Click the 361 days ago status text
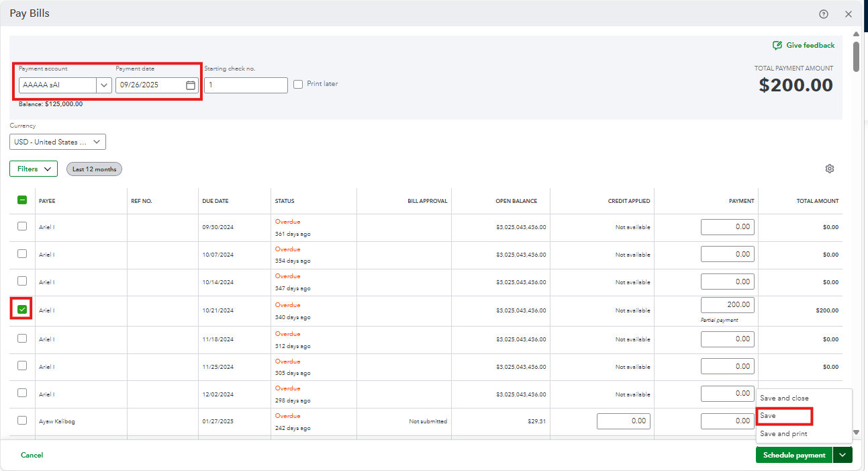Image resolution: width=868 pixels, height=471 pixels. [x=293, y=234]
